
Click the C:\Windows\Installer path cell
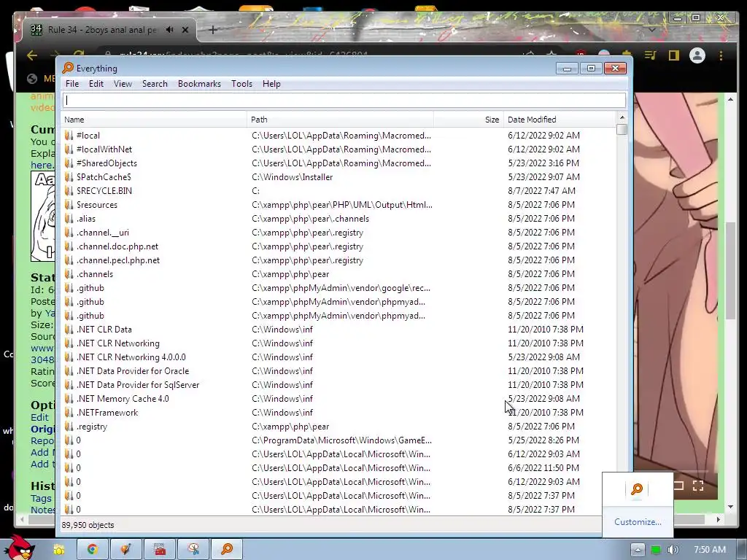(292, 176)
